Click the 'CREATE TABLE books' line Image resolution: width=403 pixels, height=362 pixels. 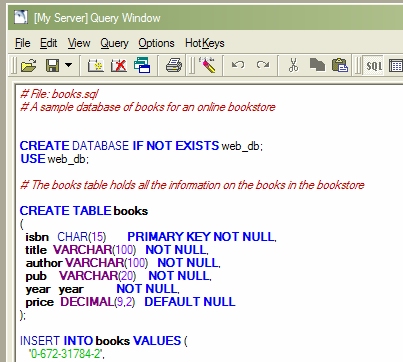coord(84,211)
